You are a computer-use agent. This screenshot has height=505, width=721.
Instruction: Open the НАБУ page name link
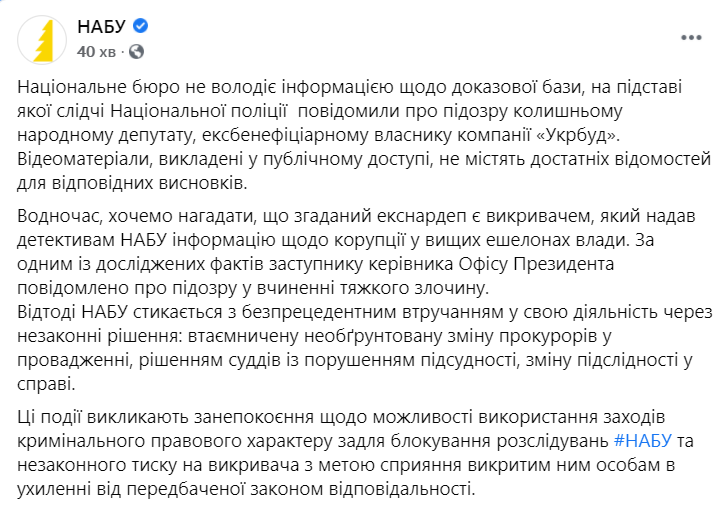(97, 27)
